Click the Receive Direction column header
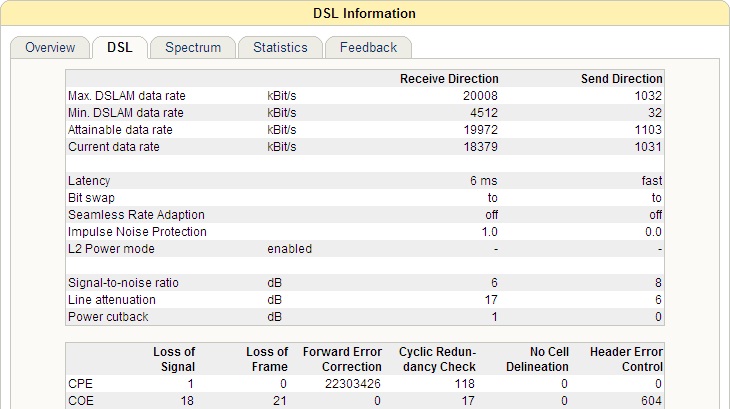The width and height of the screenshot is (730, 409). pyautogui.click(x=449, y=79)
